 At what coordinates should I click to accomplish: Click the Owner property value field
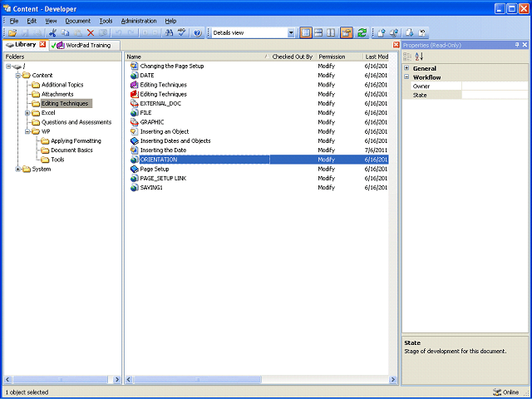click(x=495, y=86)
